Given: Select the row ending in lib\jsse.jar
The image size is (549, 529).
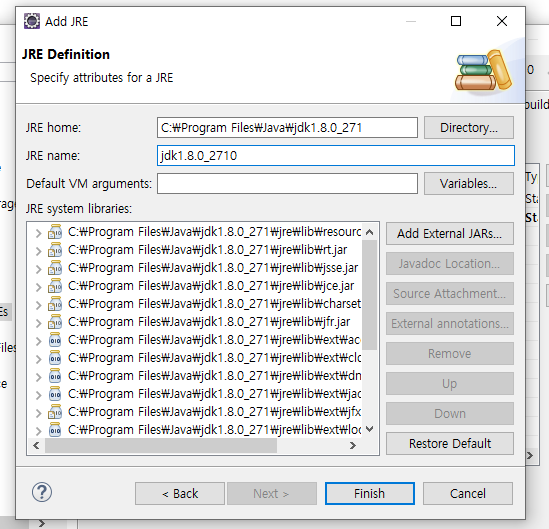Looking at the screenshot, I should click(213, 268).
